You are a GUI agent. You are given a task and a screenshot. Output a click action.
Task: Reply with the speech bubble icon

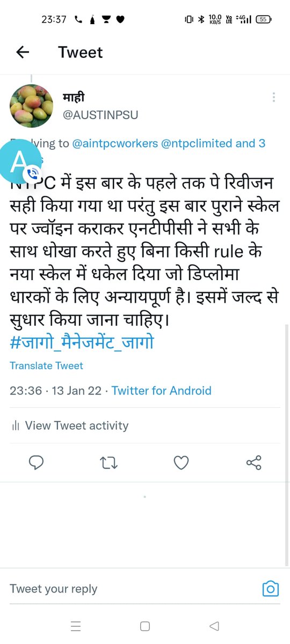[x=36, y=462]
